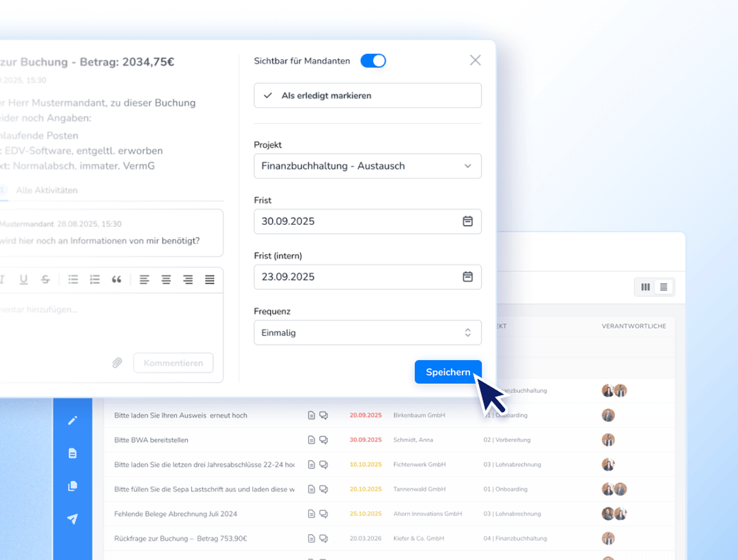Click the paperclip attachment icon
This screenshot has height=560, width=738.
[x=117, y=363]
